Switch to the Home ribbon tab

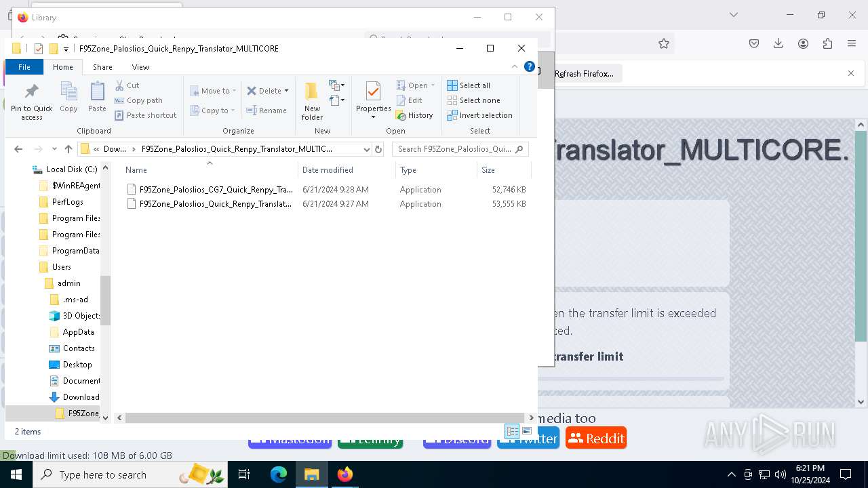coord(63,67)
